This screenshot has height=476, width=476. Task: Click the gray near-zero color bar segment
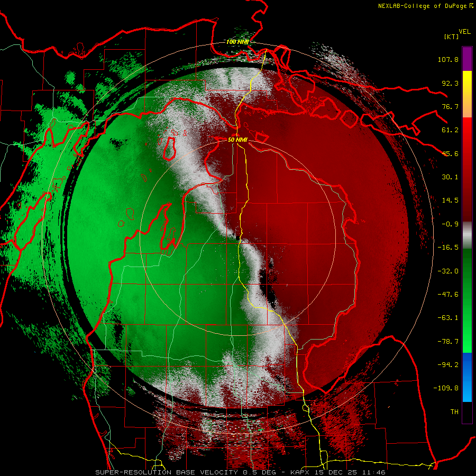pos(467,235)
